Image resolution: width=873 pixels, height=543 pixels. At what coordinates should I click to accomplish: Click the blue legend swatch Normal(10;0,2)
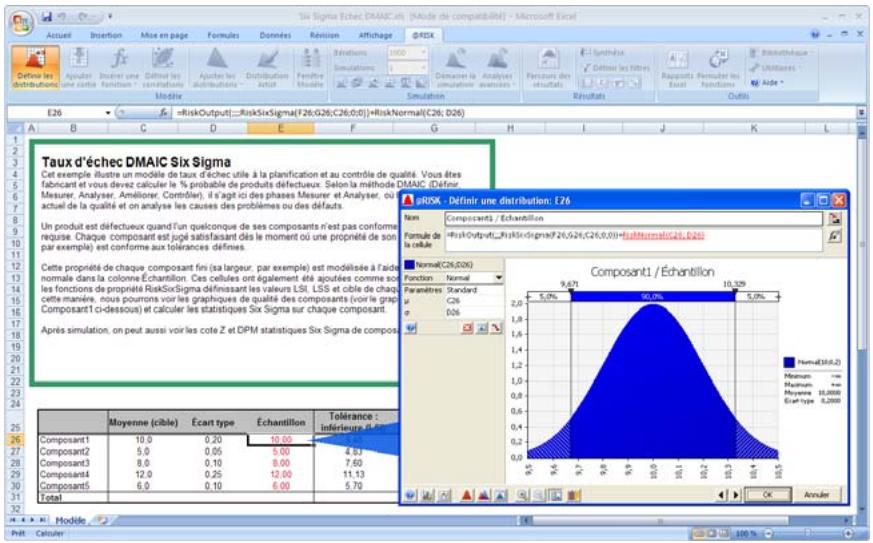789,362
